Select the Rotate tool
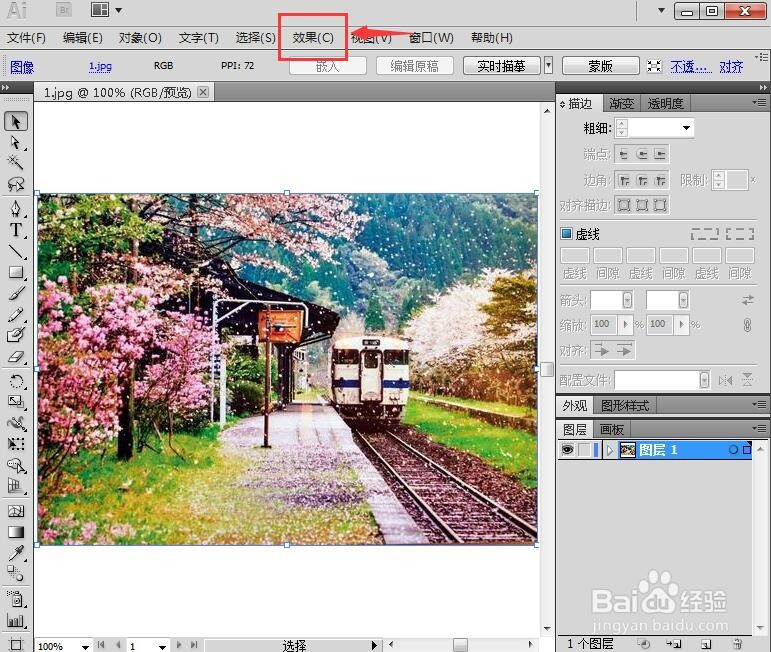Screen dimensions: 771x652 click(16, 381)
